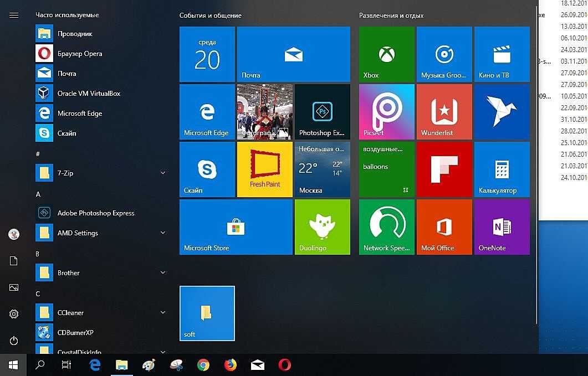Screen dimensions: 588x376
Task: Launch Oracle VM VirtualBox
Action: pyautogui.click(x=101, y=93)
